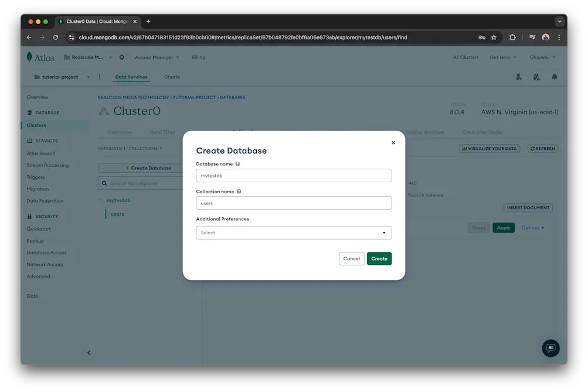Close the Create Database dialog with the X
This screenshot has height=392, width=588.
pyautogui.click(x=393, y=142)
